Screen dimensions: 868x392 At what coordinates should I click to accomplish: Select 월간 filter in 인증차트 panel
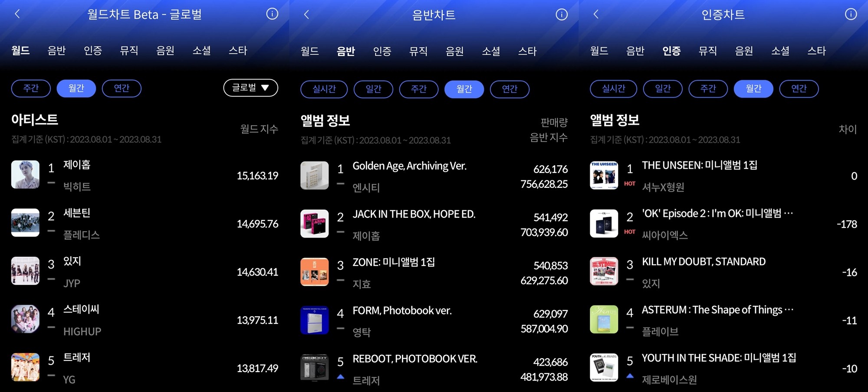point(753,89)
